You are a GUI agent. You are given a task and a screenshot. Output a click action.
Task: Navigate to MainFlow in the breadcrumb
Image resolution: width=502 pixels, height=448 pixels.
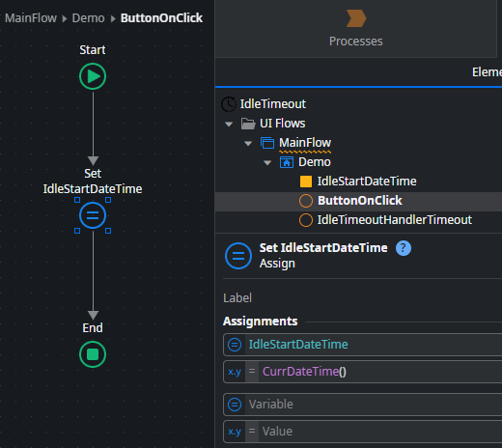click(31, 18)
